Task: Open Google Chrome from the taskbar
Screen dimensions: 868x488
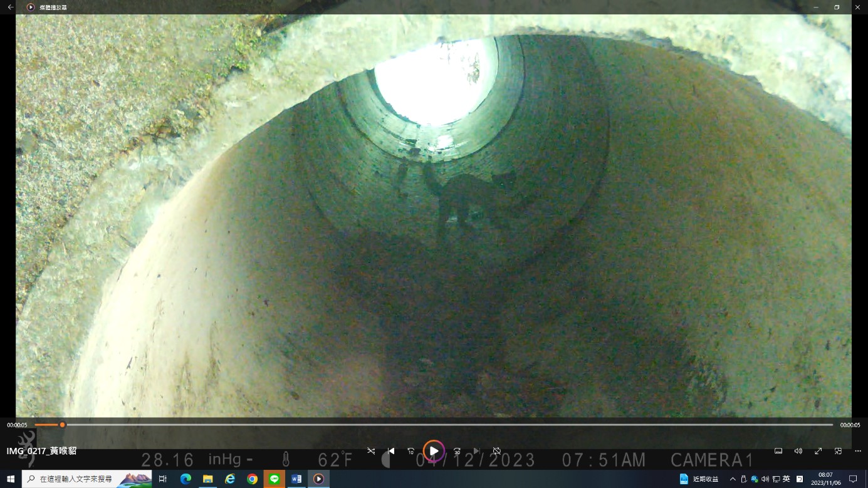Action: click(252, 479)
